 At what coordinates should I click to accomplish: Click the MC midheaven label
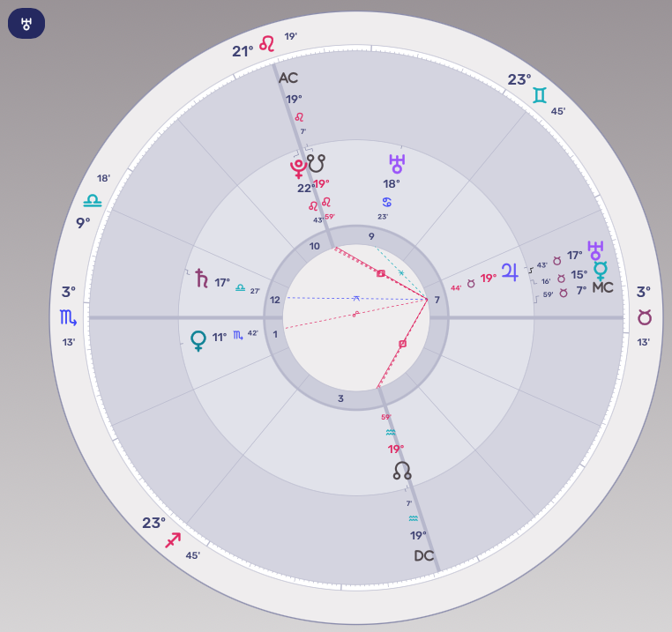[602, 288]
